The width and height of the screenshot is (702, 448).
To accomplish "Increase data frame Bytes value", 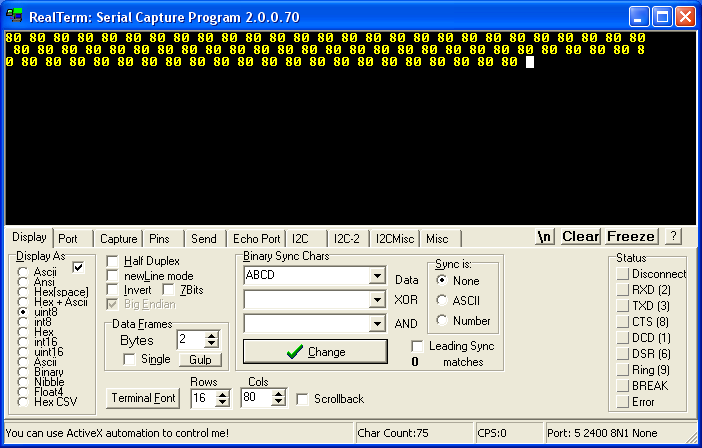I will [211, 336].
